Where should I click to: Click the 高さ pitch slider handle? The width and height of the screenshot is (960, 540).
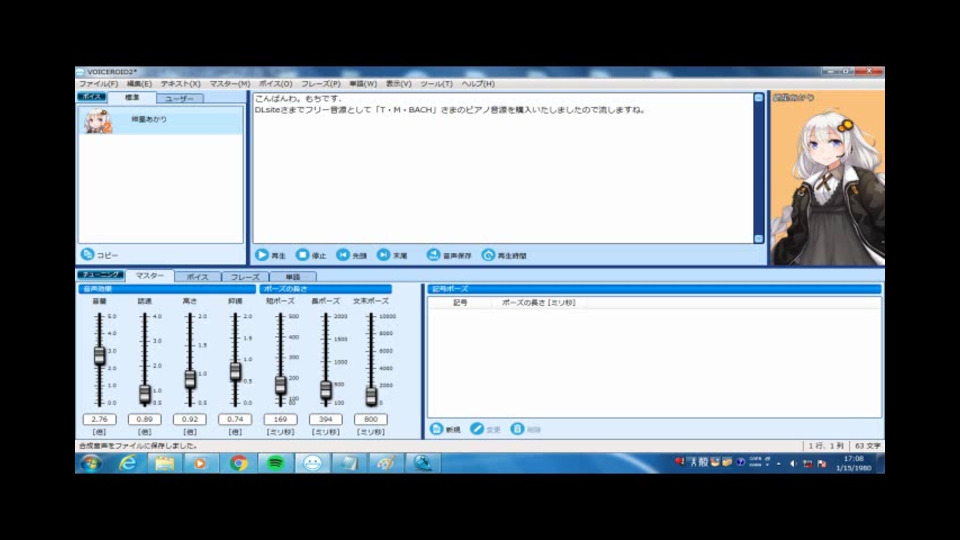pyautogui.click(x=190, y=379)
